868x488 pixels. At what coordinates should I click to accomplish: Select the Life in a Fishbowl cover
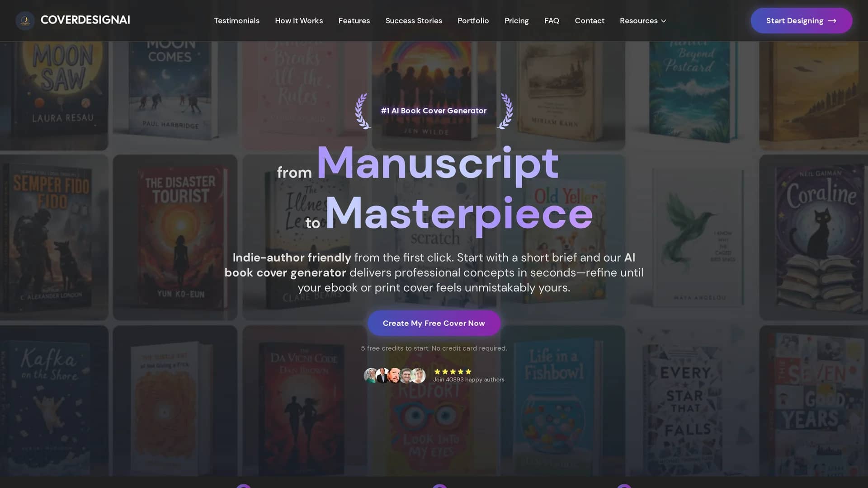(563, 400)
